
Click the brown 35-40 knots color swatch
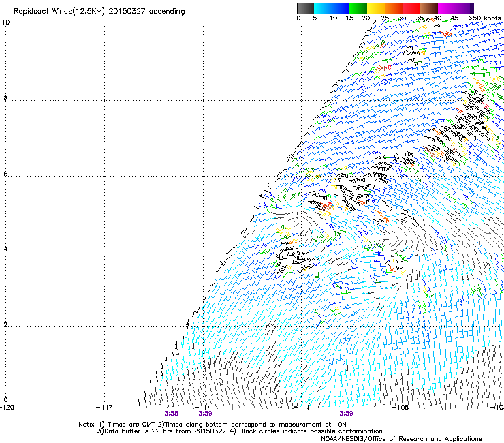click(429, 8)
